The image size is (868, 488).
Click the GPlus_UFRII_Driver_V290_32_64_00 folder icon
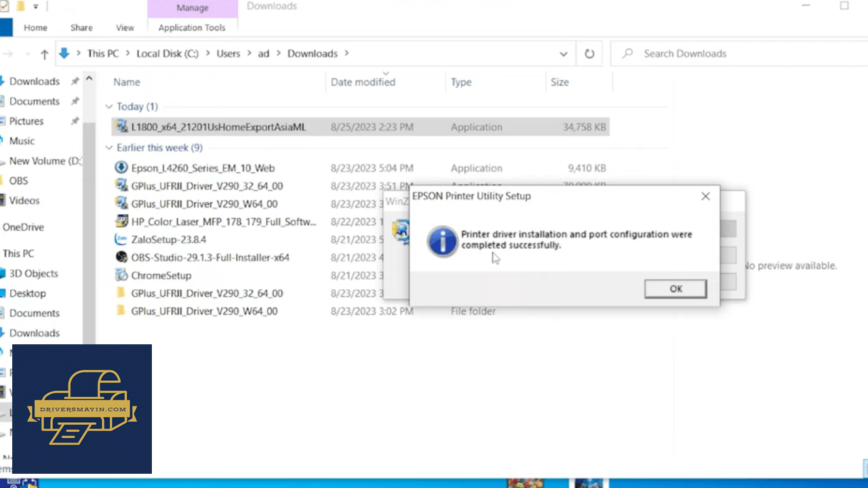tap(121, 293)
